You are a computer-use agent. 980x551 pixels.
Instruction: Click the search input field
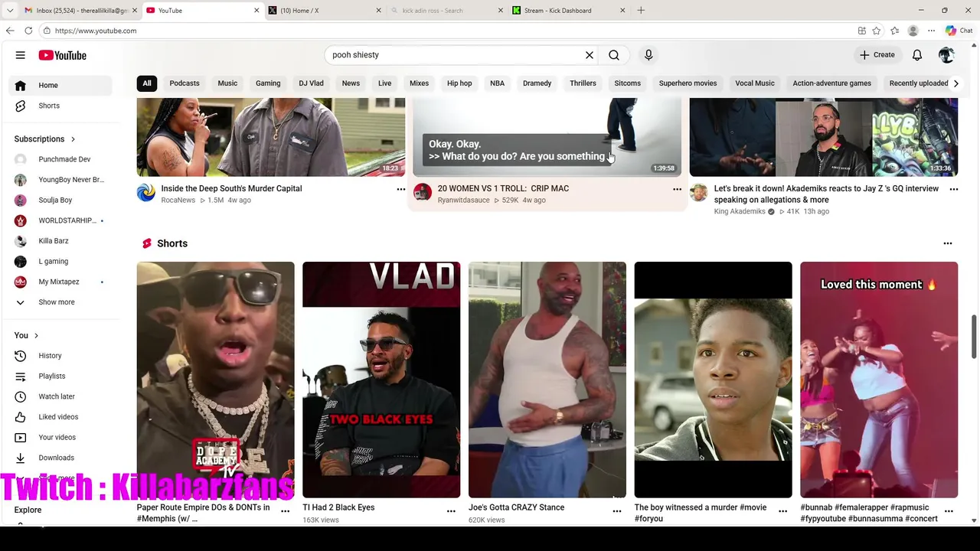[455, 55]
